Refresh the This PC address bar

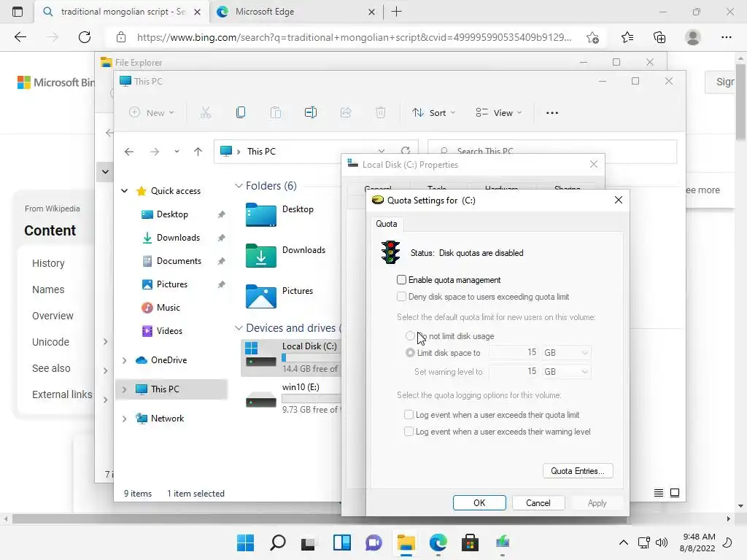point(406,150)
